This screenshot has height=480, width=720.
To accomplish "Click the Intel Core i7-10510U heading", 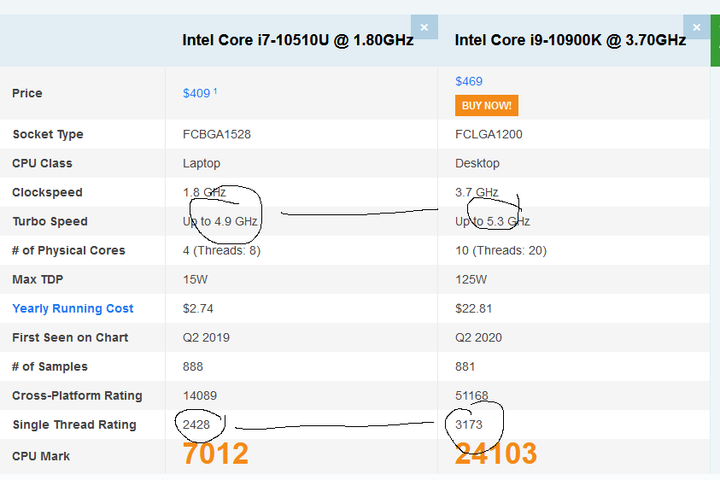I will [298, 40].
